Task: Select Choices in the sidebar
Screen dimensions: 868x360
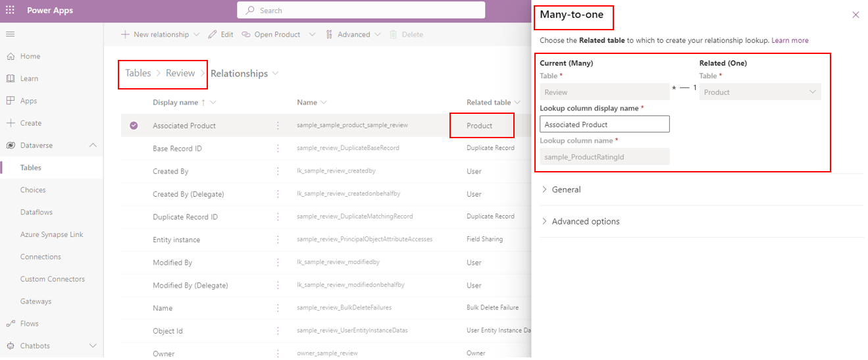Action: 33,190
